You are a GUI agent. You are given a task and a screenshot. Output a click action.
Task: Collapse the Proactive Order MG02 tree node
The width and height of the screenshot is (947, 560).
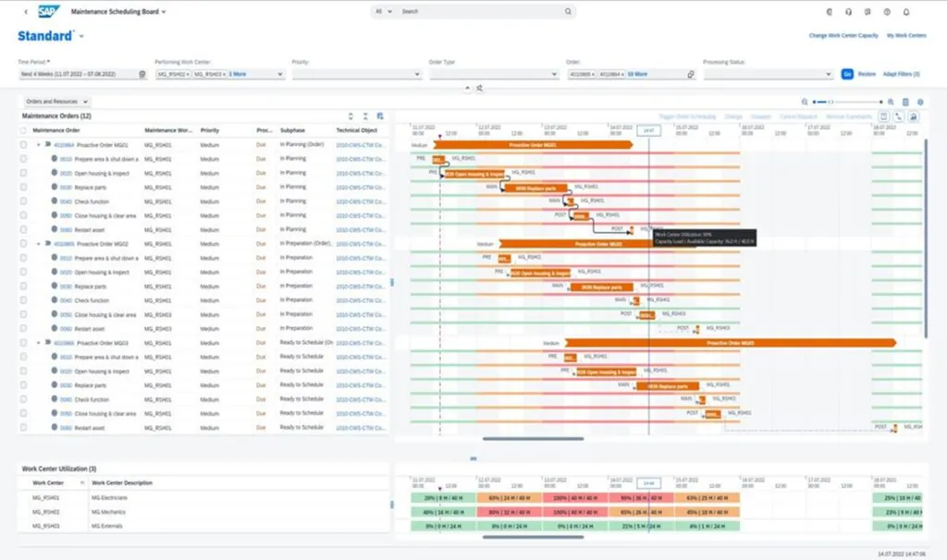pos(39,244)
